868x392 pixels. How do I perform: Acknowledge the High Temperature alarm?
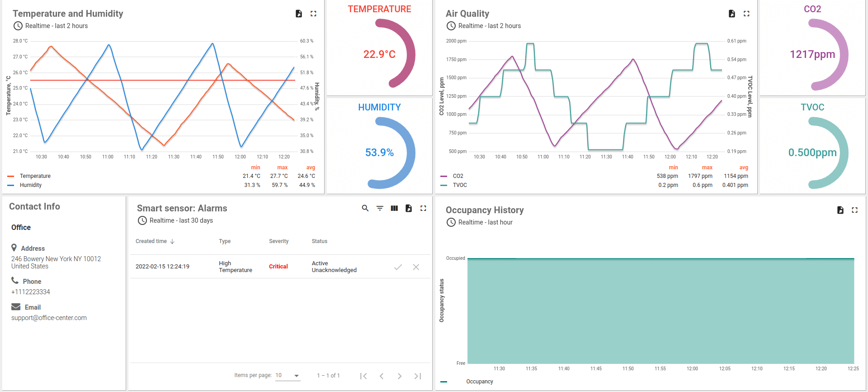coord(398,267)
